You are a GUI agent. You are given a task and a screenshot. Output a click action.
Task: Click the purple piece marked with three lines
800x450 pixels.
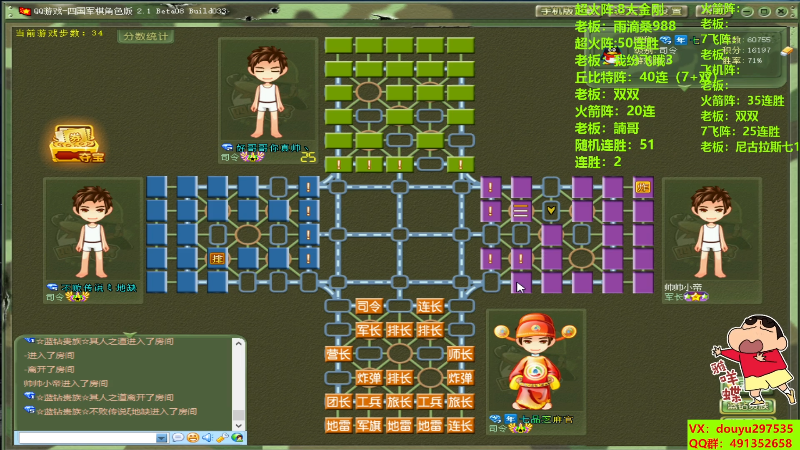pos(521,211)
